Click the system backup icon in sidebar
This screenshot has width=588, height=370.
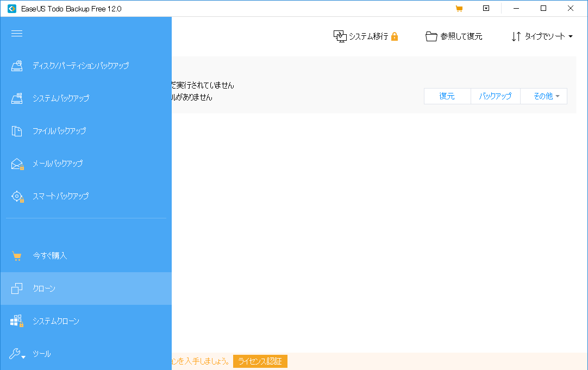(x=17, y=98)
